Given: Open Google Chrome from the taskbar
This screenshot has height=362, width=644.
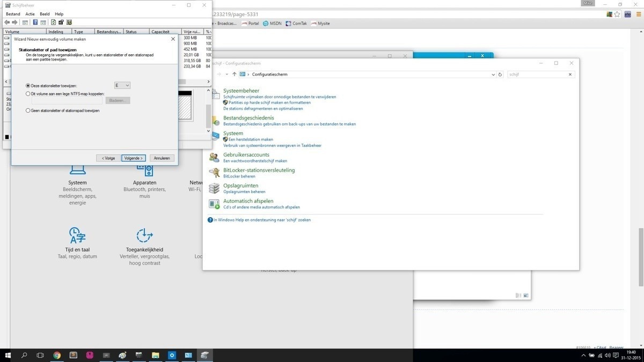Looking at the screenshot, I should coord(57,355).
